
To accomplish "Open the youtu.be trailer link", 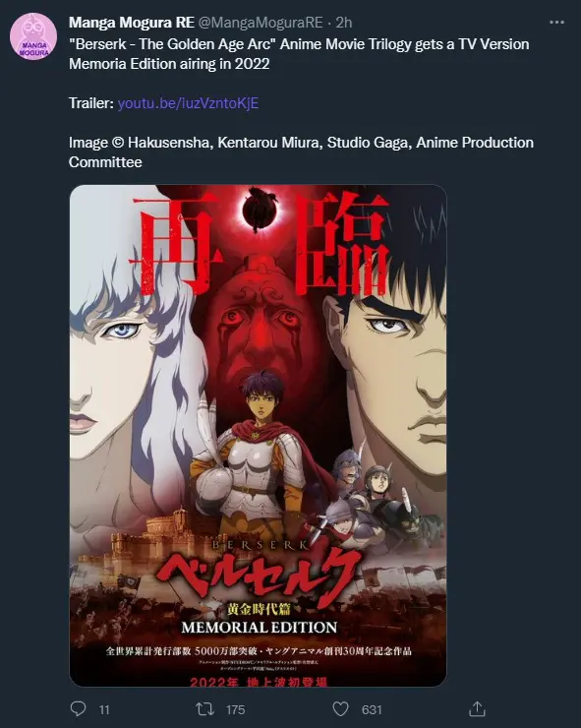I will [188, 103].
